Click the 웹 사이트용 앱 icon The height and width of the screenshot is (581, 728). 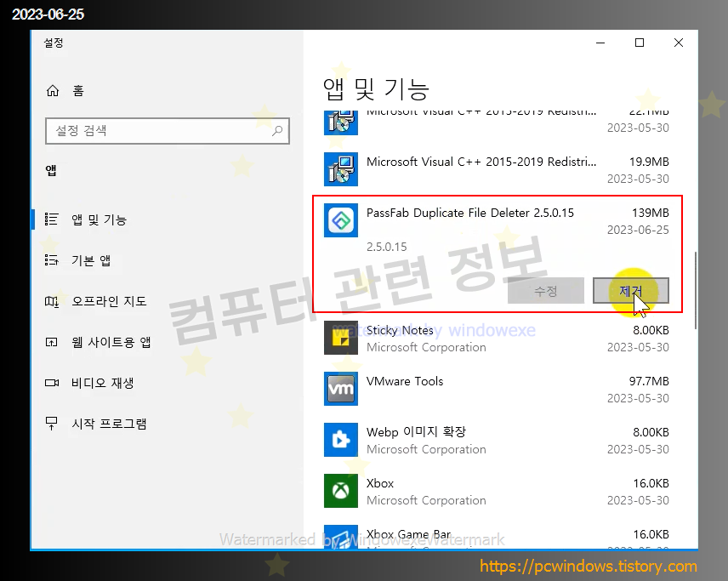coord(52,342)
